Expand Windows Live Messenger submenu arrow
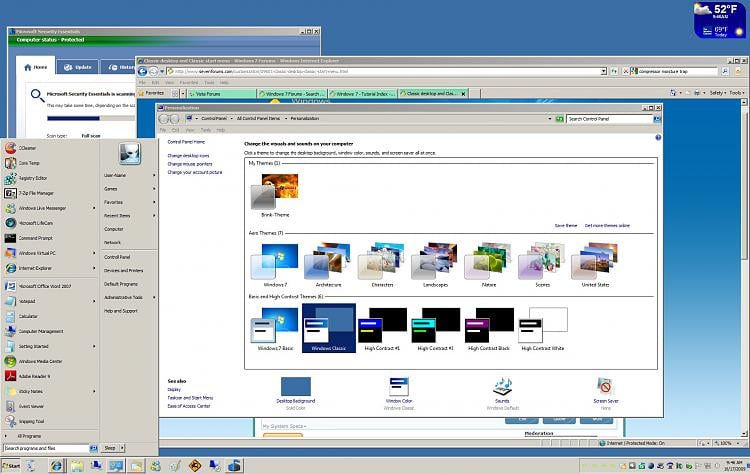 (94, 208)
